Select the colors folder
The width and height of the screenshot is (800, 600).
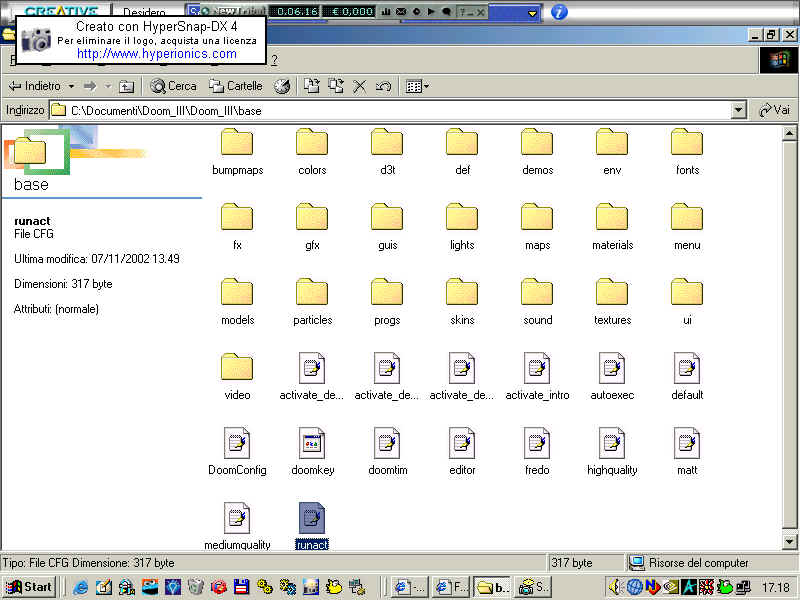tap(312, 152)
